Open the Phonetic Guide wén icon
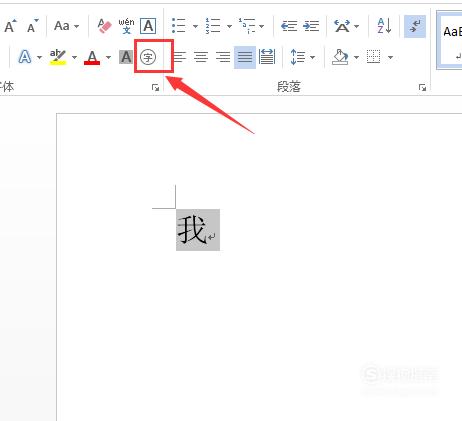Image resolution: width=462 pixels, height=421 pixels. [x=126, y=26]
